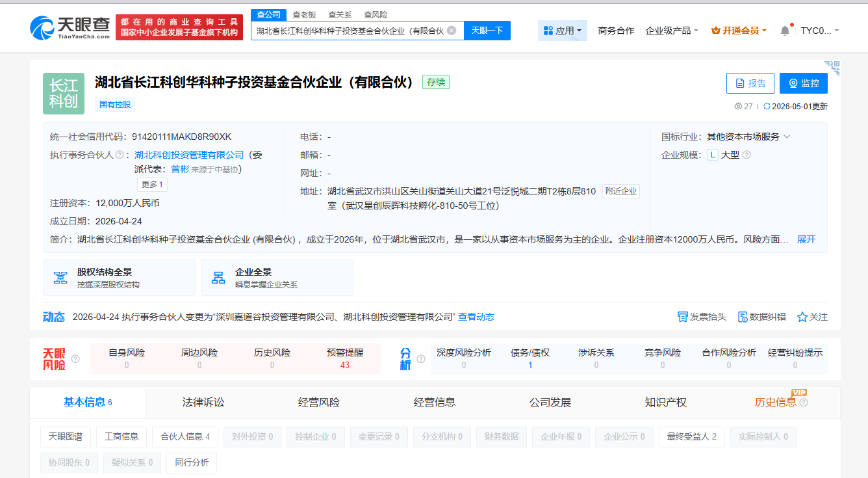868x478 pixels.
Task: Select the 查风险 search tab
Action: pos(376,14)
